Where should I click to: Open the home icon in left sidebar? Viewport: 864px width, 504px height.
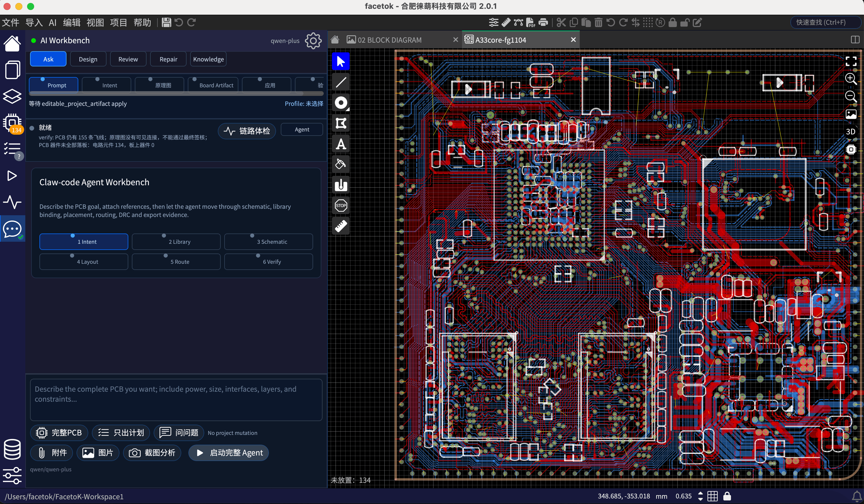click(12, 43)
